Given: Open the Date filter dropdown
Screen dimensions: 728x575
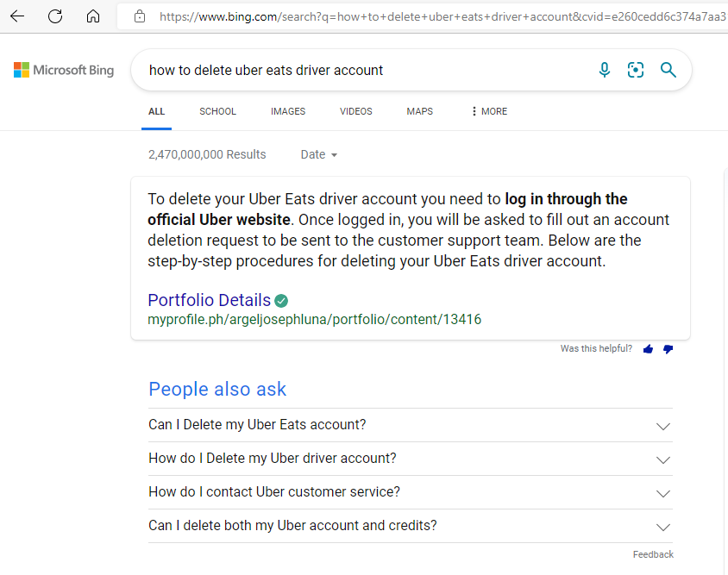Looking at the screenshot, I should pos(318,155).
